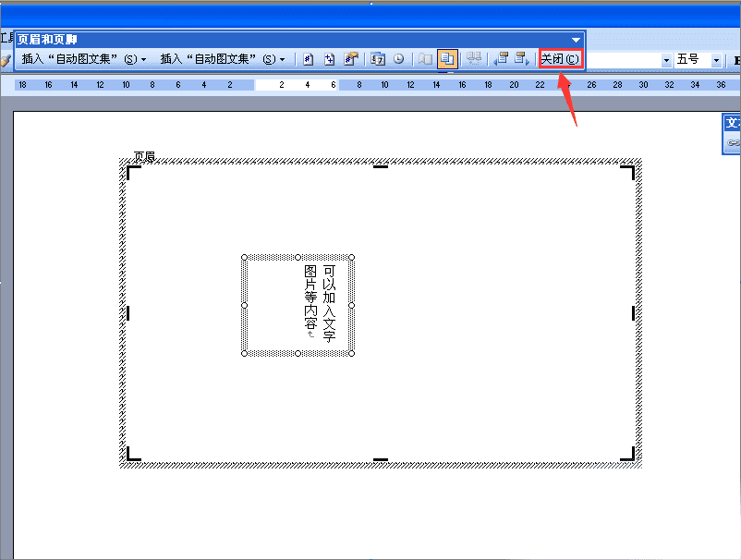Open Page Setup from the book icon

[425, 59]
